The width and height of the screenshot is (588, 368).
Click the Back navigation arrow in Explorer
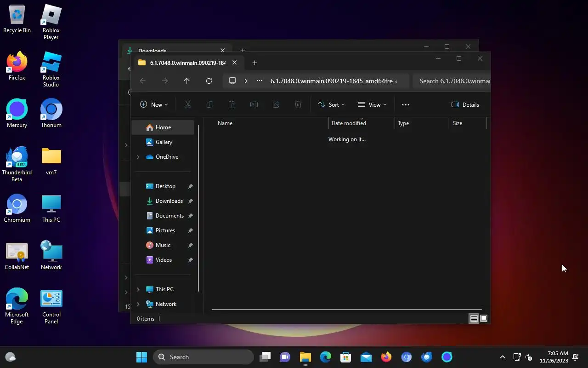[x=143, y=81]
